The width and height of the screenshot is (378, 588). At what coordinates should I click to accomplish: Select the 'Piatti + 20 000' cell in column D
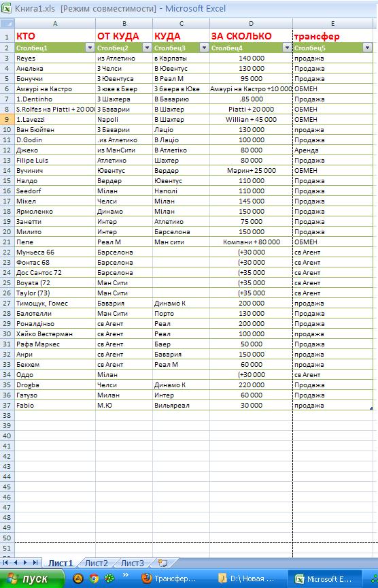[x=251, y=109]
